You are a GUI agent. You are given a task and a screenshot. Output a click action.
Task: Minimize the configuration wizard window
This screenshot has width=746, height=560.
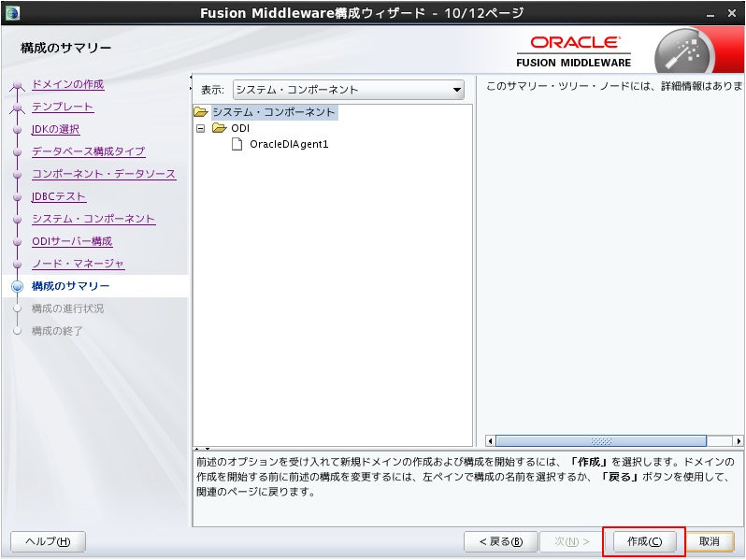pyautogui.click(x=710, y=14)
